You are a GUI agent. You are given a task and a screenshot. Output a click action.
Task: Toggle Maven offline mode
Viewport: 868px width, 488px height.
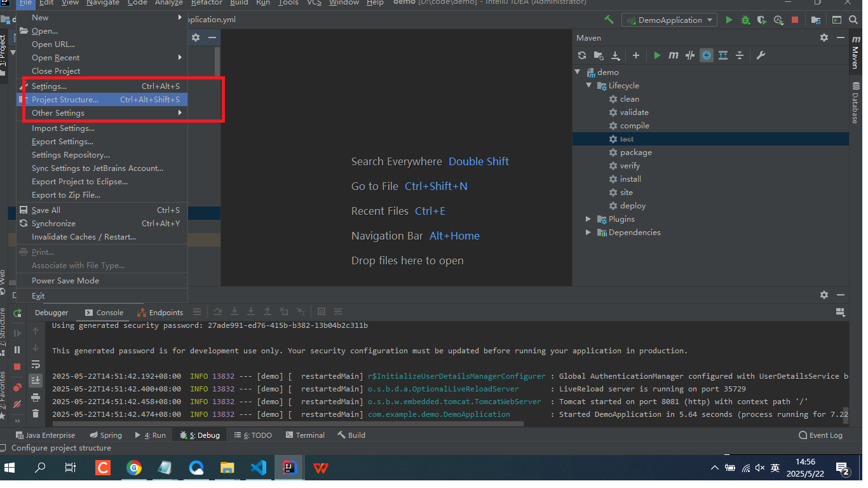(x=690, y=55)
